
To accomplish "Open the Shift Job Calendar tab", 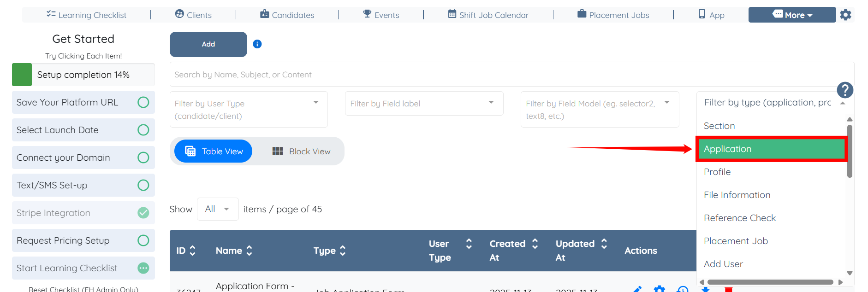I will coord(488,15).
